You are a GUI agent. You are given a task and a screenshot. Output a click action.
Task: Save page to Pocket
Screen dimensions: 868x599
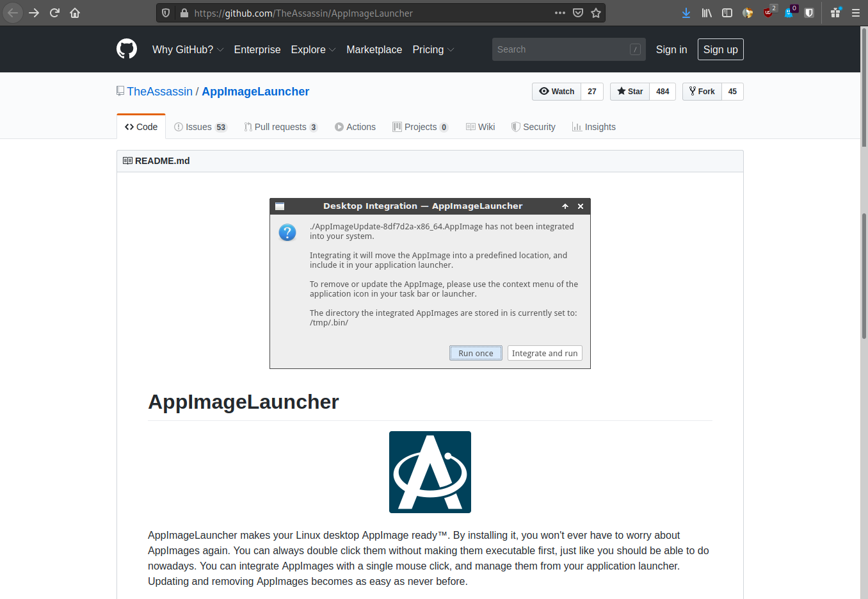point(578,13)
